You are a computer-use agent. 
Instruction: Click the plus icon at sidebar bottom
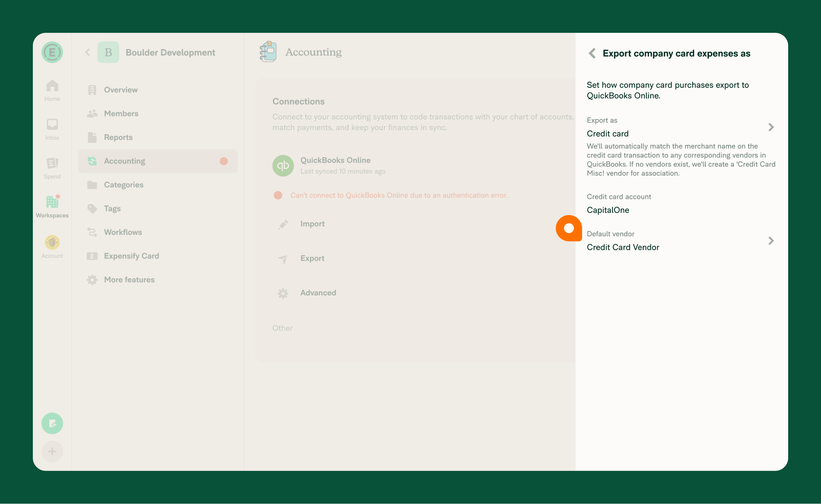point(52,451)
